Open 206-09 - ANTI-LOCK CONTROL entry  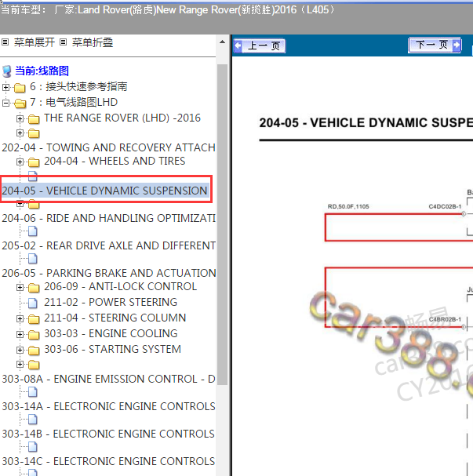[121, 286]
